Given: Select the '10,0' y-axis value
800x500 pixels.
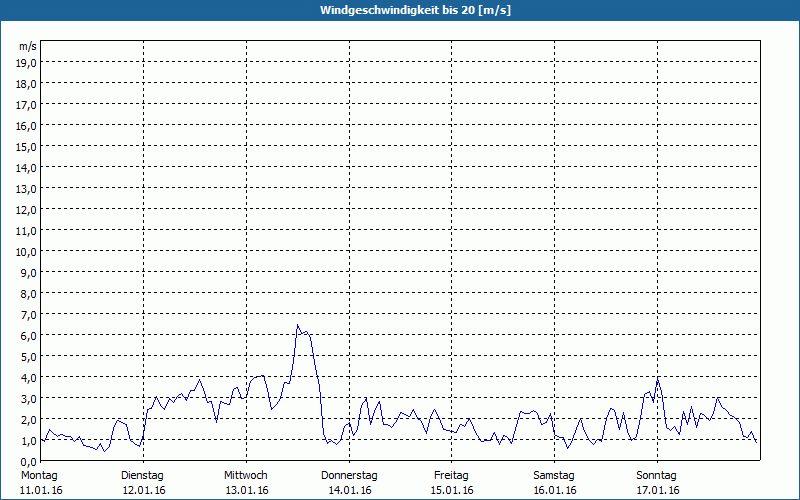Looking at the screenshot, I should (27, 252).
